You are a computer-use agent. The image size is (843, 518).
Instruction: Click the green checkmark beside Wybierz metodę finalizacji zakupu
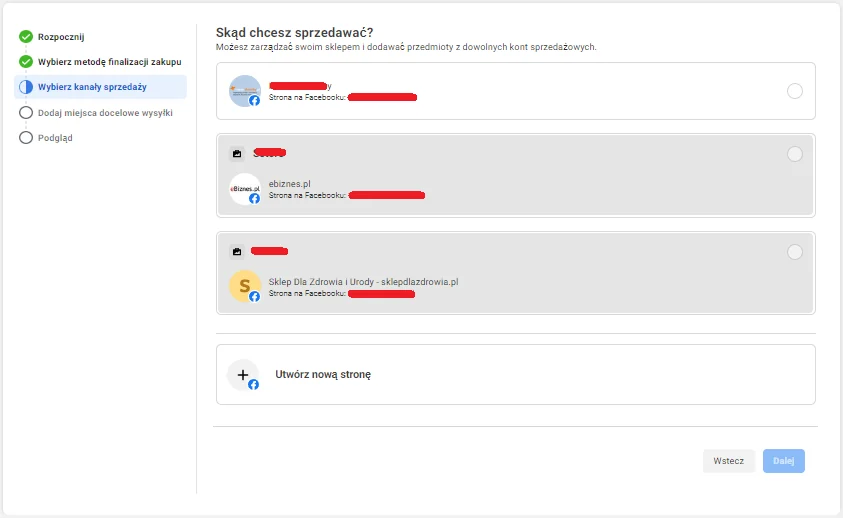pyautogui.click(x=26, y=61)
